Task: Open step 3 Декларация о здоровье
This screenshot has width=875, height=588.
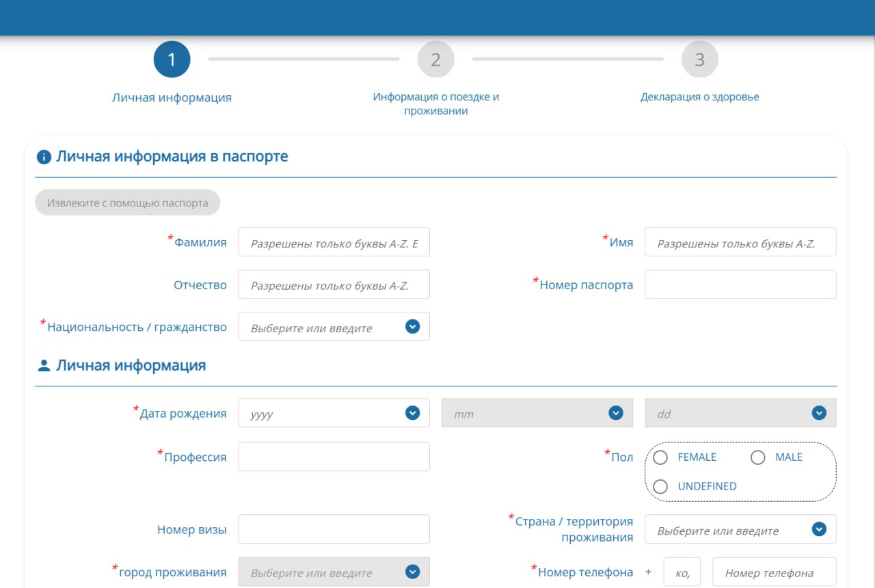Action: [x=699, y=59]
